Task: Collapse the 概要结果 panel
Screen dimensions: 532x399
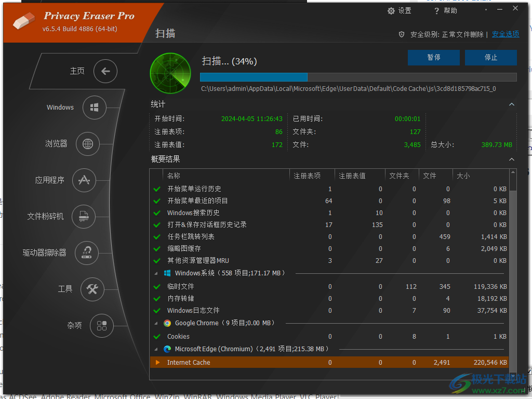Action: point(512,158)
